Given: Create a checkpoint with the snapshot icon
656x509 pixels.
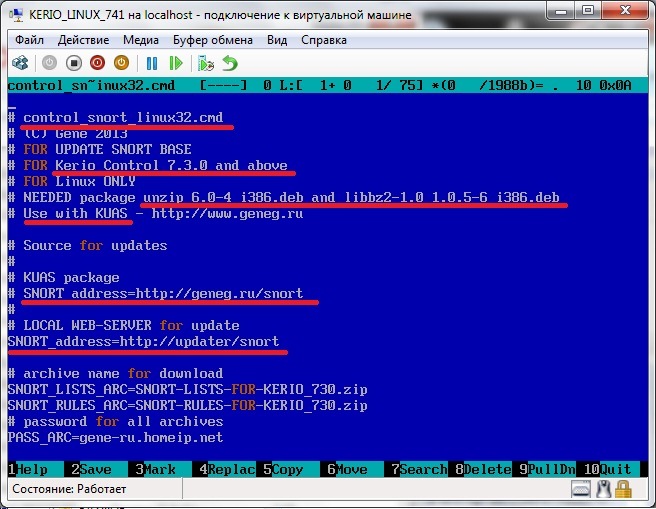Looking at the screenshot, I should click(x=207, y=62).
